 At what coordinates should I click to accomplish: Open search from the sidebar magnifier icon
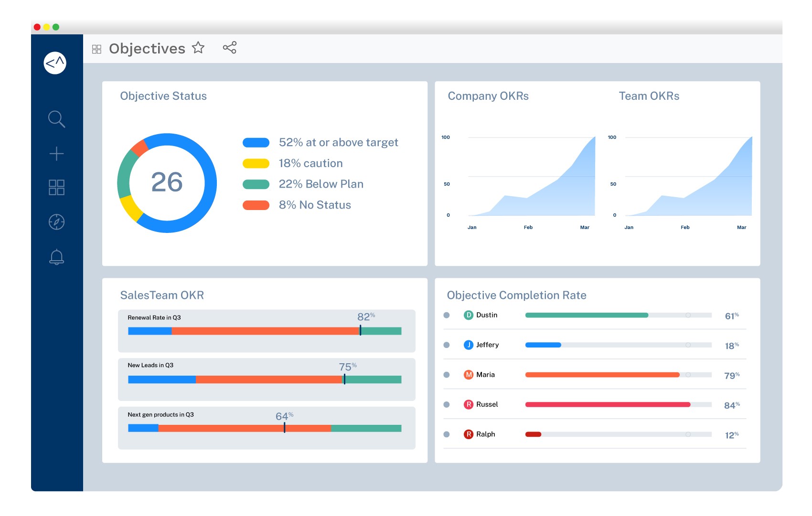point(56,119)
